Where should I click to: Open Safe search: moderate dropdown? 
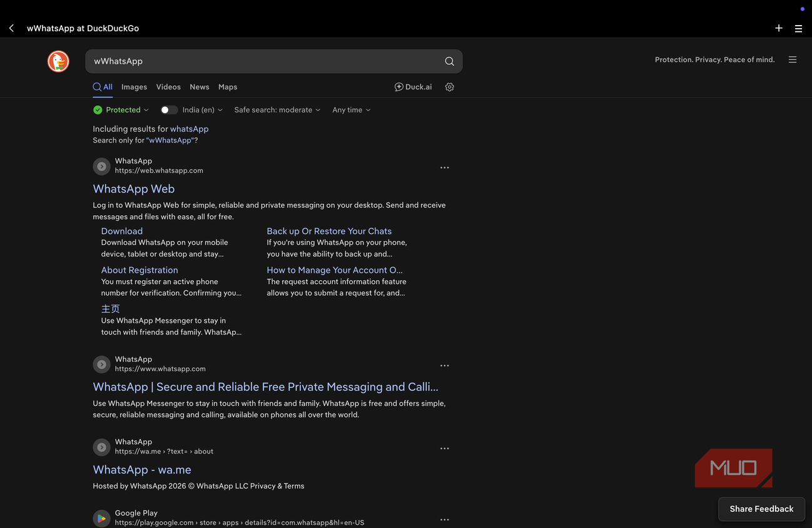point(277,110)
